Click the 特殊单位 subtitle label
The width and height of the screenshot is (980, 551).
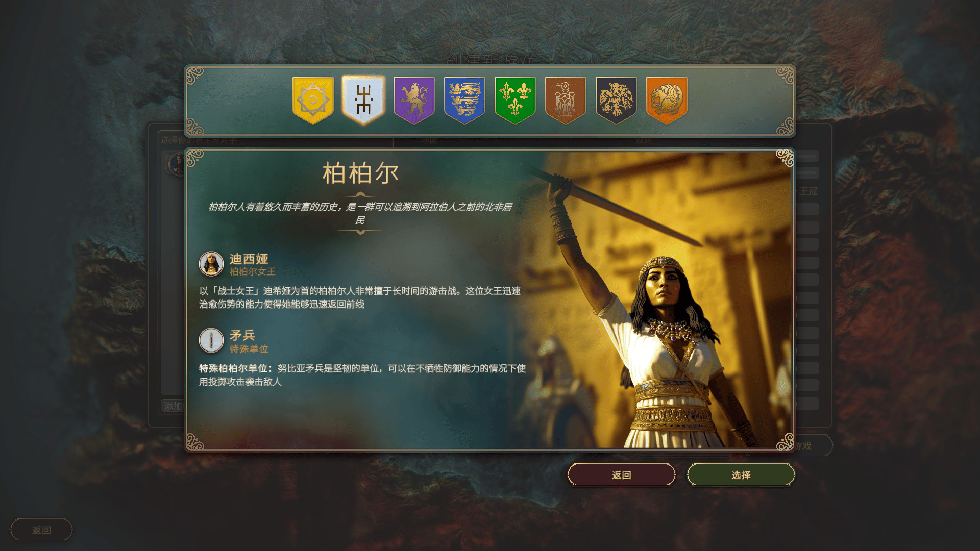pyautogui.click(x=249, y=349)
